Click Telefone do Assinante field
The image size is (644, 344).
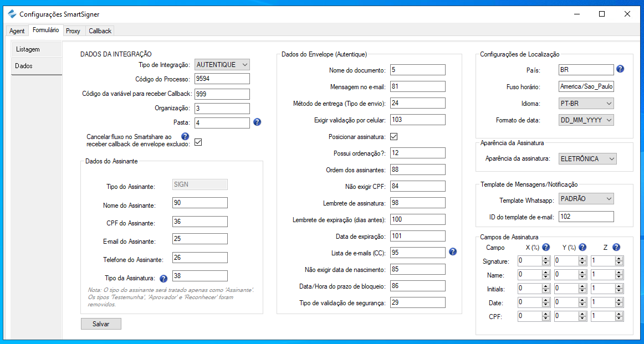click(200, 258)
